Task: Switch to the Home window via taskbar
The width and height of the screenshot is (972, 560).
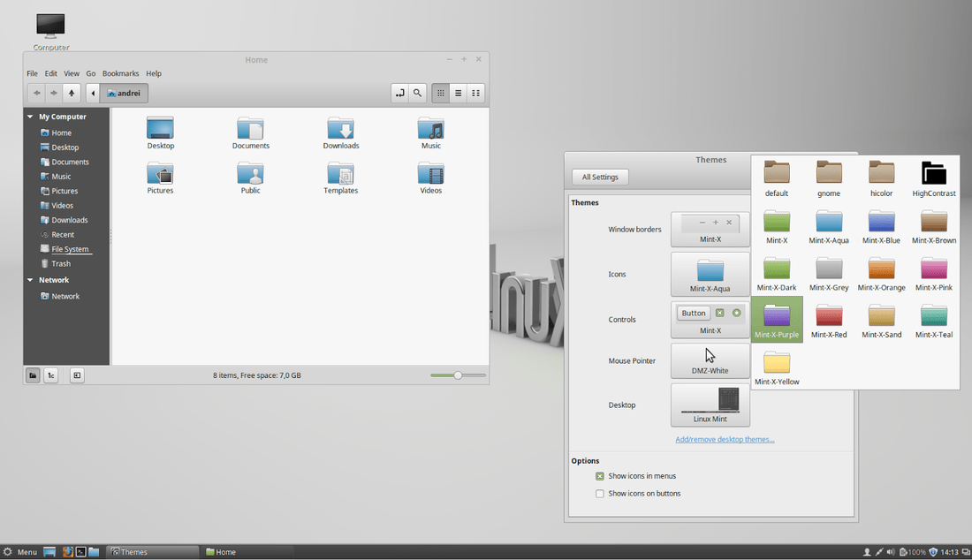Action: pyautogui.click(x=247, y=551)
